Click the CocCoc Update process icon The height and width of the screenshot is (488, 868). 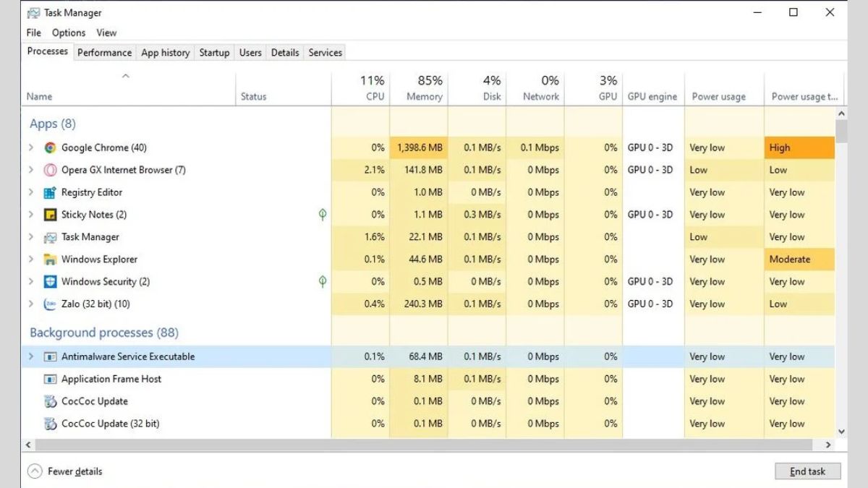tap(51, 401)
